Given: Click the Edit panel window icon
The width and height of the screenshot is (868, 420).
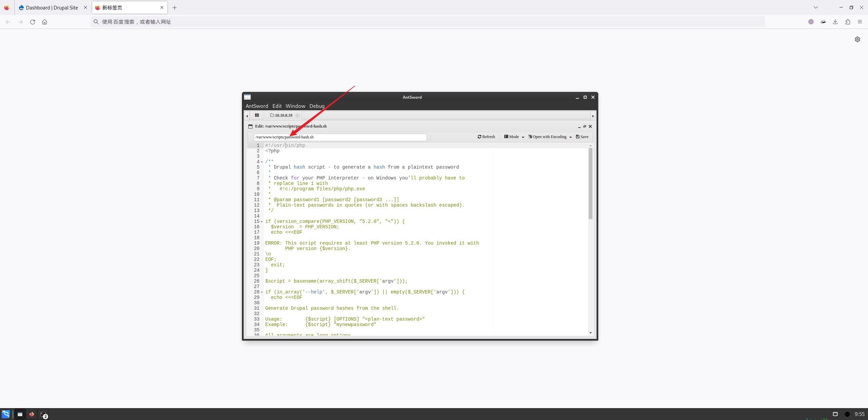Looking at the screenshot, I should [x=250, y=126].
